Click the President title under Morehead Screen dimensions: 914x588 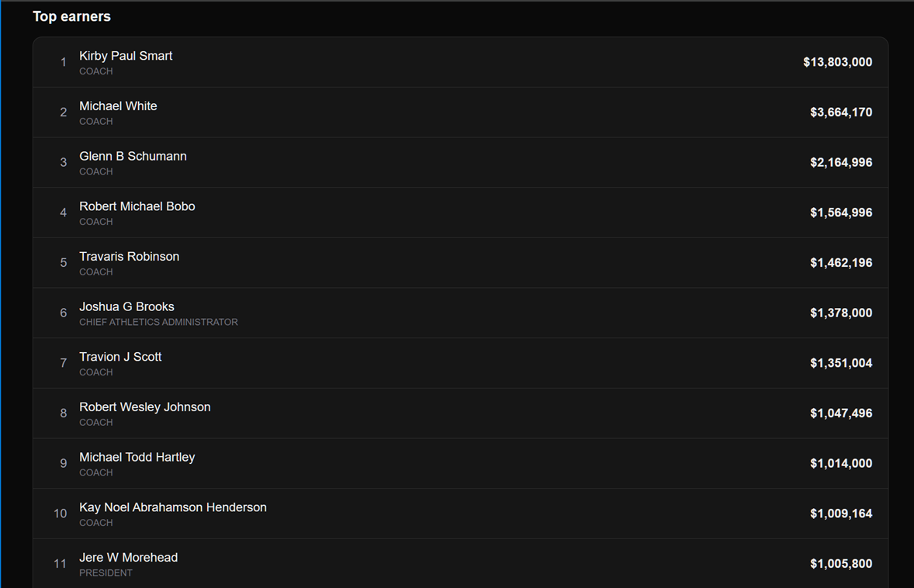[x=106, y=572]
